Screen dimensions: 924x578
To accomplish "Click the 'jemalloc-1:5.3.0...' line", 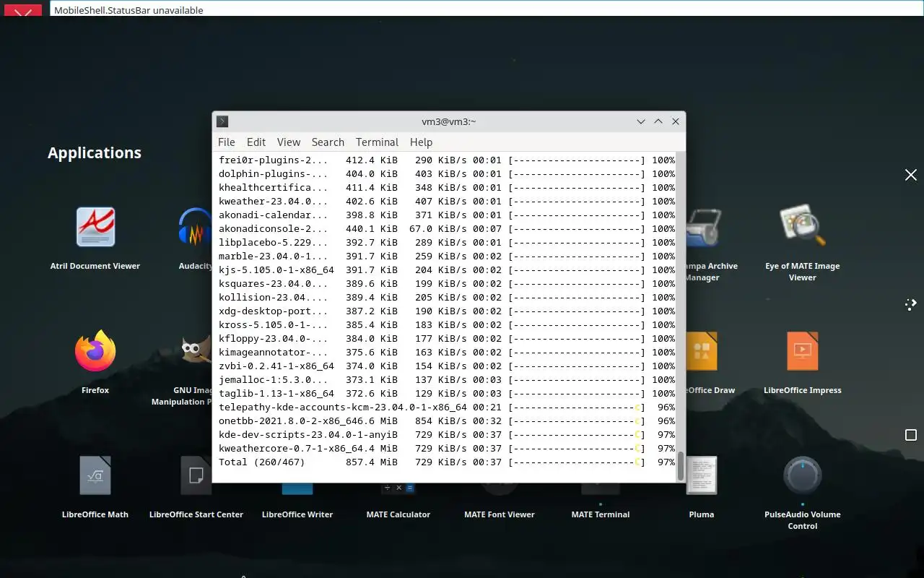I will click(x=447, y=380).
